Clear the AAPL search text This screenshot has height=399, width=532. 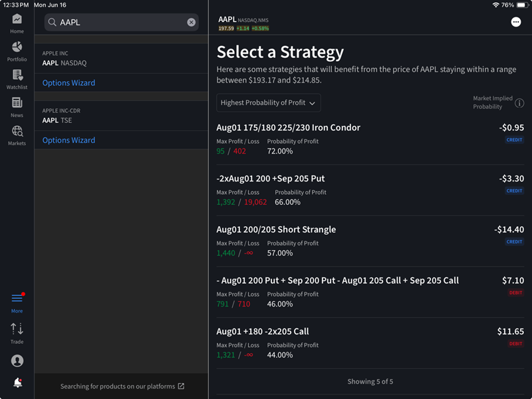click(192, 22)
